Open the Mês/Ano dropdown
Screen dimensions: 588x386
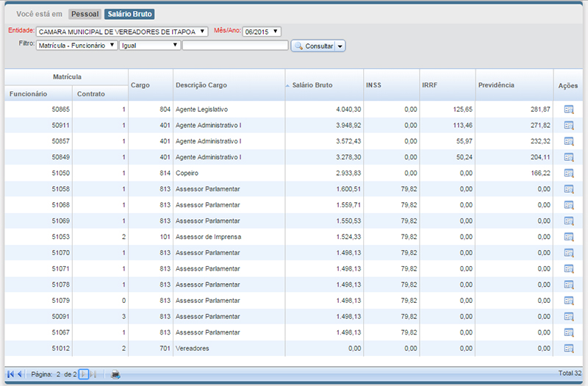[262, 32]
